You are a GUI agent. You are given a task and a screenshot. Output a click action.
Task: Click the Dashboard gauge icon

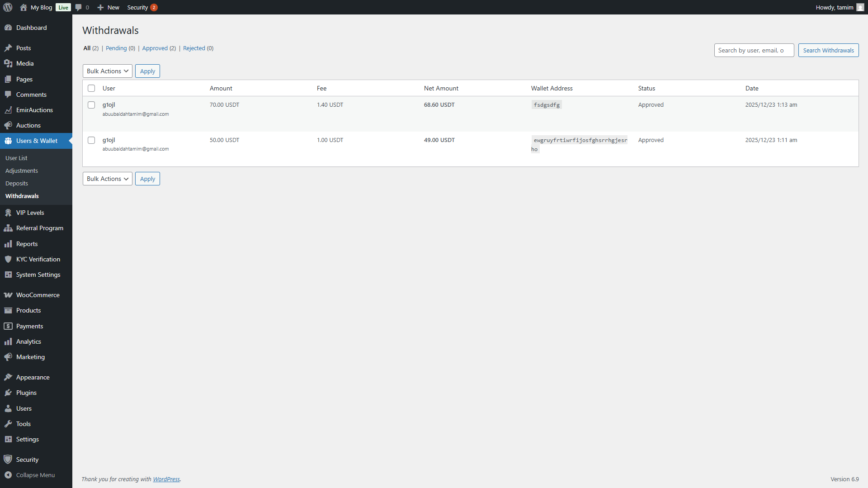point(8,28)
